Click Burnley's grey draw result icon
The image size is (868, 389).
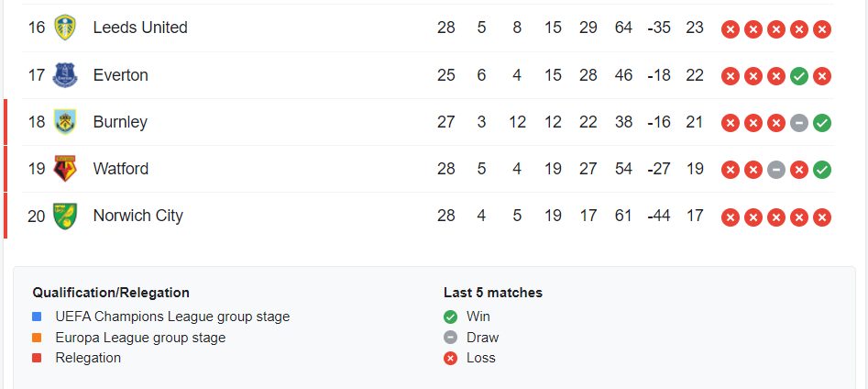coord(799,123)
